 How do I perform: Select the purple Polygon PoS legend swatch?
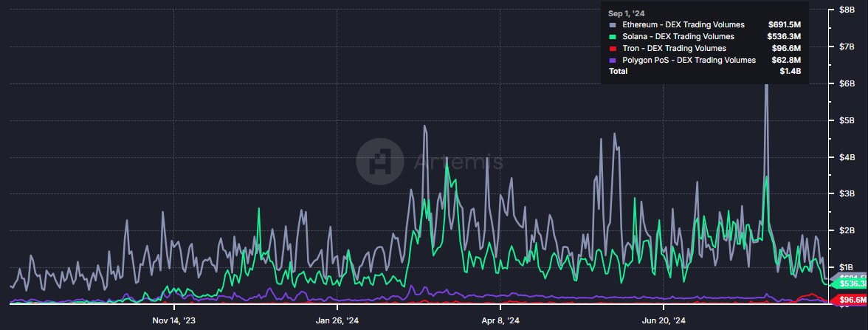pyautogui.click(x=611, y=61)
